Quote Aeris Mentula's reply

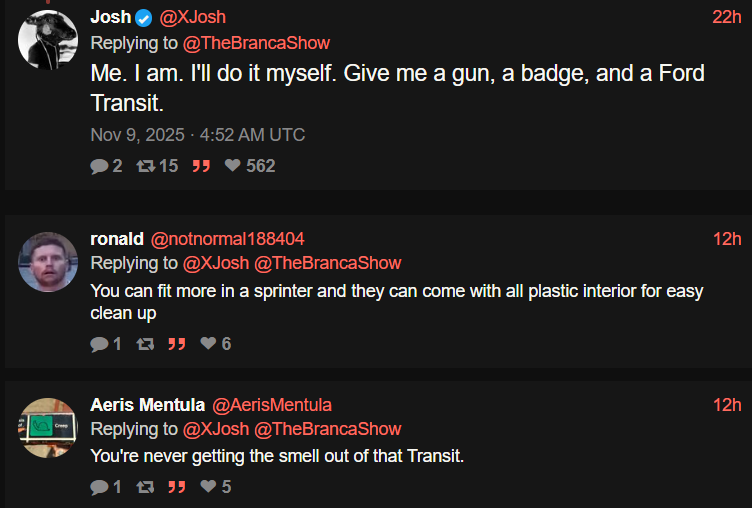coord(177,487)
